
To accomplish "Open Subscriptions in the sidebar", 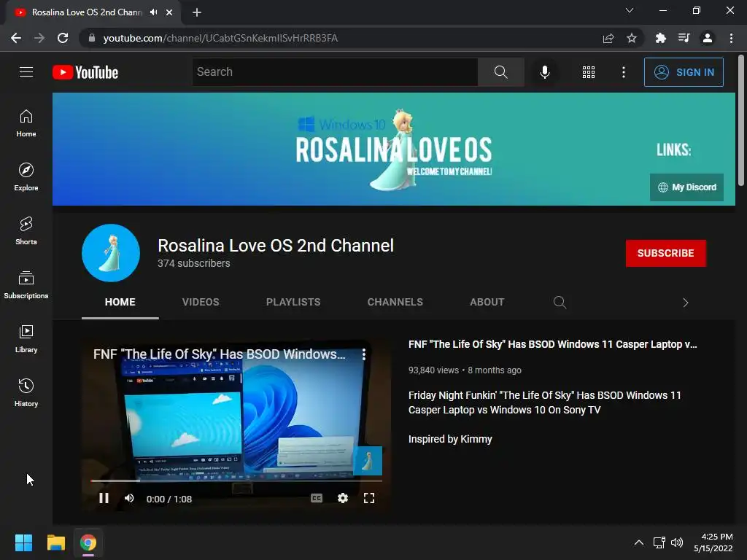I will point(26,285).
